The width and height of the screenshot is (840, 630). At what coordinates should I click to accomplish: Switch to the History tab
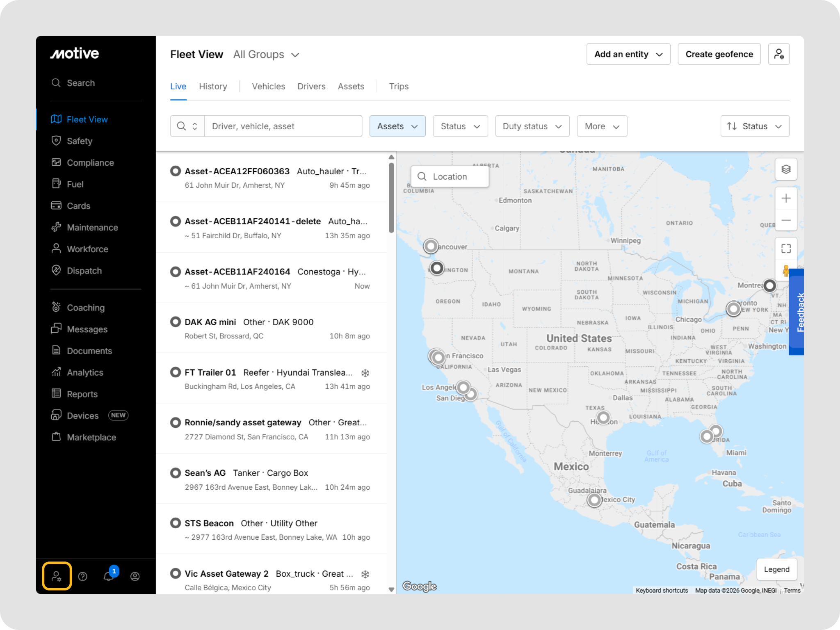tap(213, 86)
